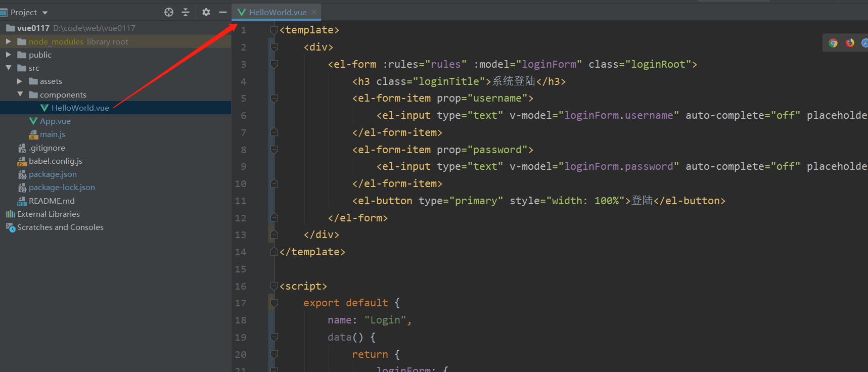Image resolution: width=868 pixels, height=372 pixels.
Task: Hide the Project tool window
Action: pyautogui.click(x=222, y=12)
